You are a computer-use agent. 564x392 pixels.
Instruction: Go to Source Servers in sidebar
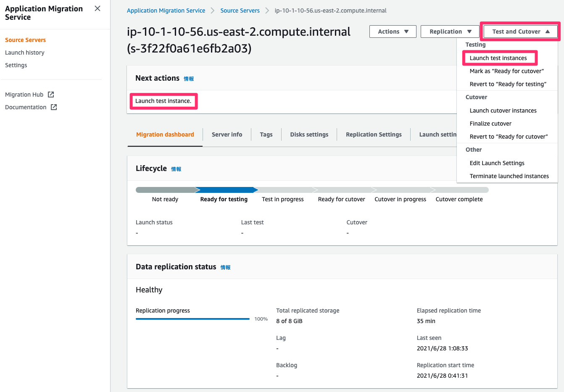[25, 40]
